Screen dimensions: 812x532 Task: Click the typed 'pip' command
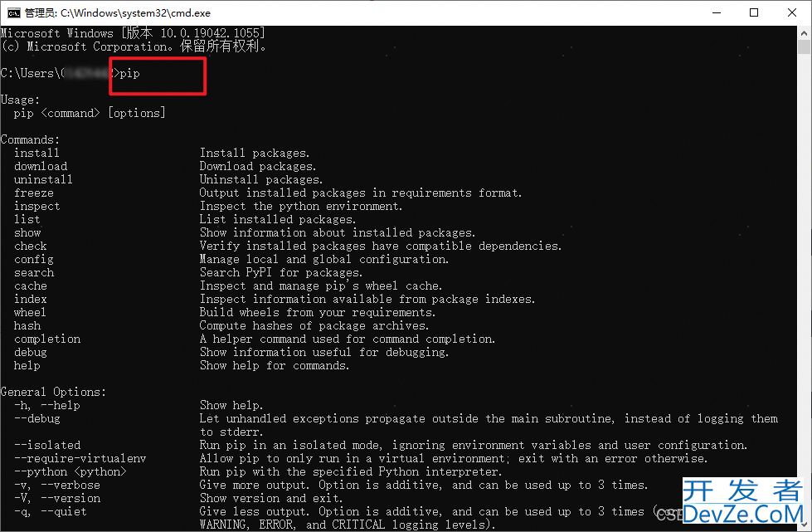click(130, 74)
